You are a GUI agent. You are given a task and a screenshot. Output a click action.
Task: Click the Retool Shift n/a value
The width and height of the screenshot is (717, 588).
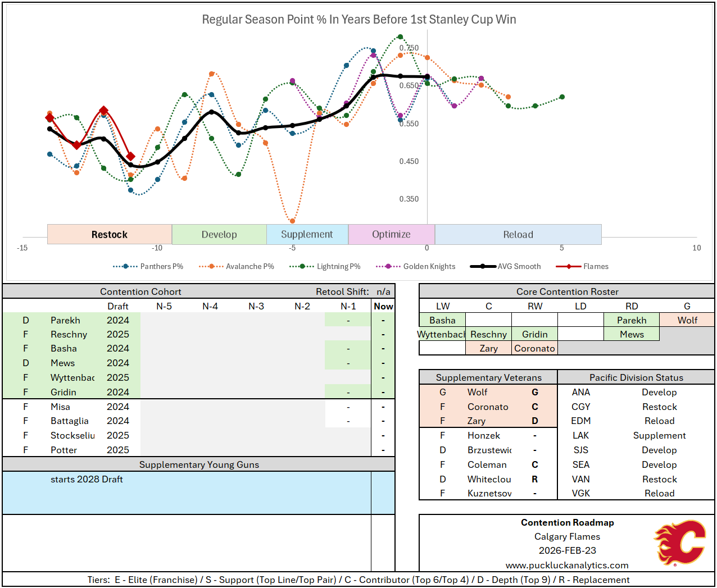point(383,291)
